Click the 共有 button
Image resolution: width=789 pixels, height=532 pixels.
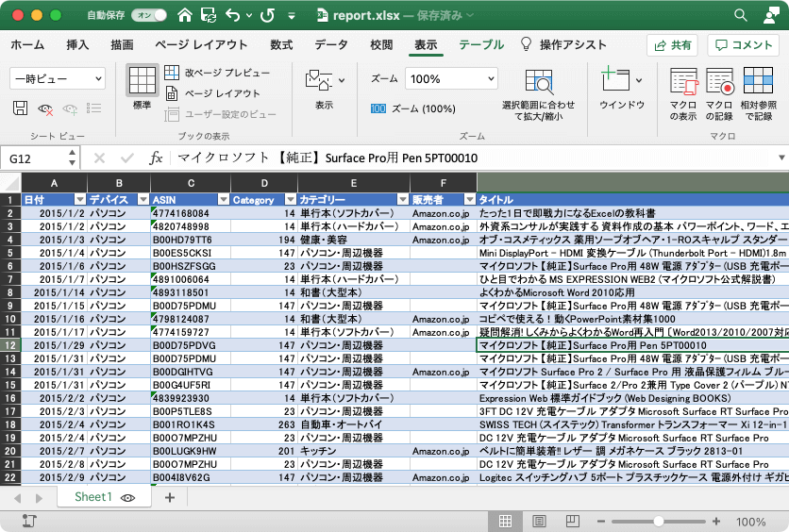pyautogui.click(x=673, y=45)
